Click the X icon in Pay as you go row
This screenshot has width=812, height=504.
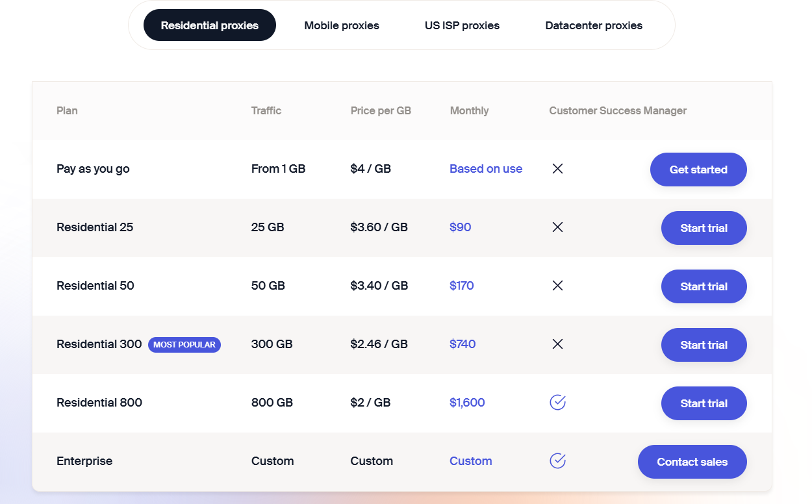pos(557,169)
